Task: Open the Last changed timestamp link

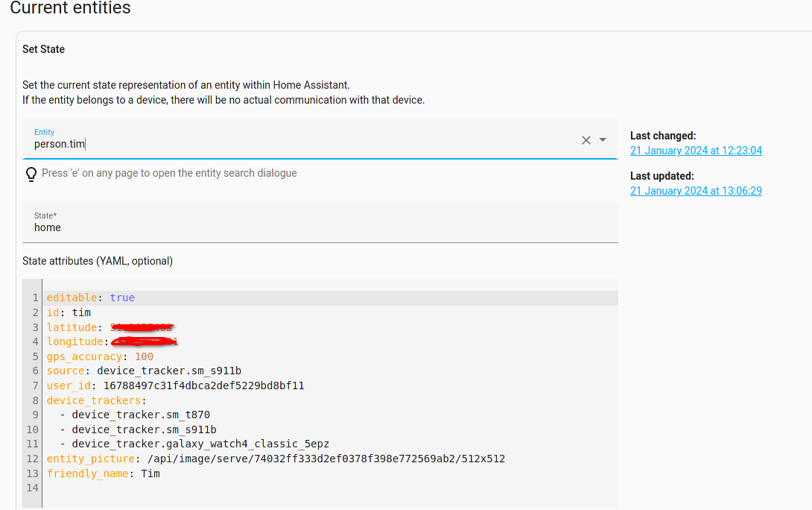Action: [696, 151]
